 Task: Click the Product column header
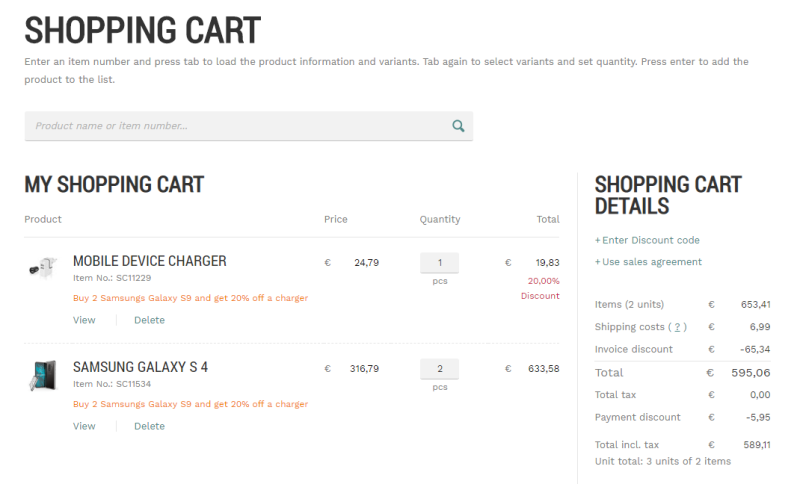tap(43, 219)
